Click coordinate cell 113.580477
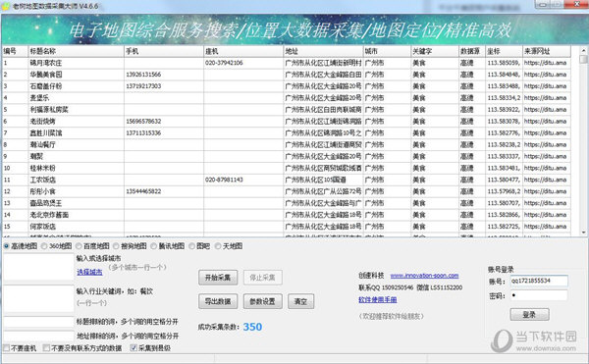Screen dimensions: 589x364 (504, 180)
